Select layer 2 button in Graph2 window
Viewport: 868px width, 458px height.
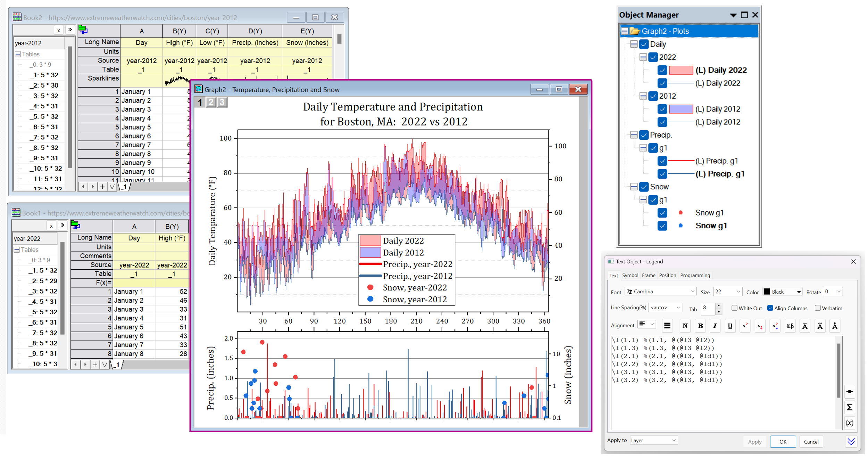(x=211, y=102)
